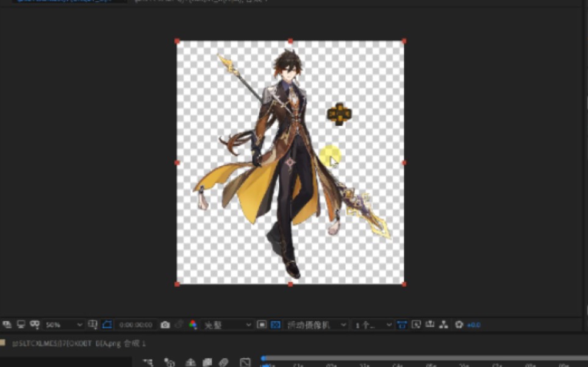The width and height of the screenshot is (588, 367).
Task: Take a snapshot with the camera icon
Action: pyautogui.click(x=165, y=325)
